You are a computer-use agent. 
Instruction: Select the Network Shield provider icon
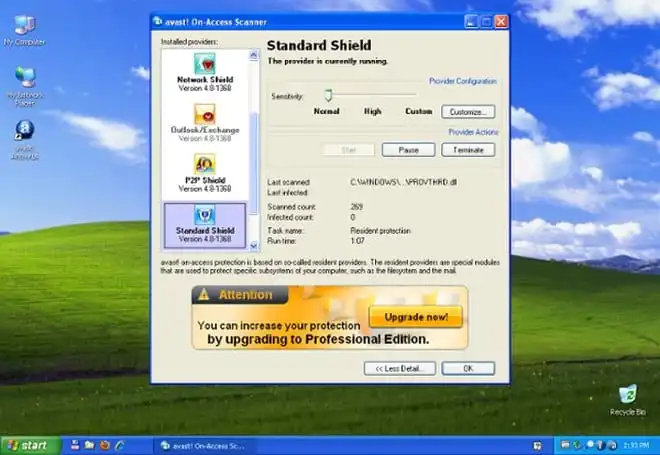pos(204,63)
